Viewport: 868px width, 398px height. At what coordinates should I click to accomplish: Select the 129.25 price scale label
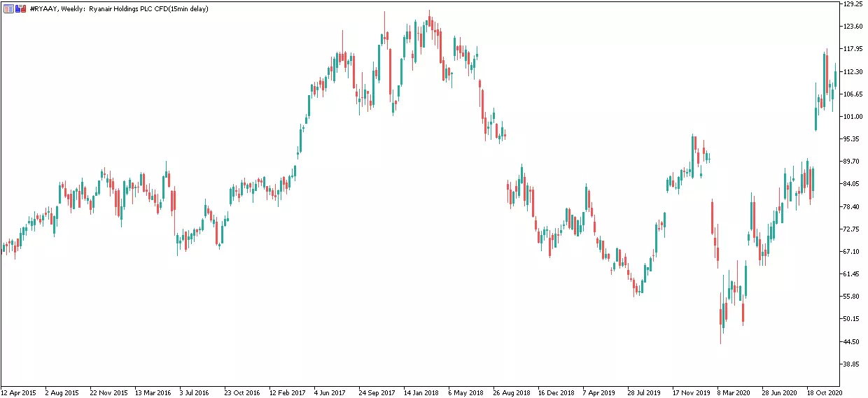(x=853, y=3)
